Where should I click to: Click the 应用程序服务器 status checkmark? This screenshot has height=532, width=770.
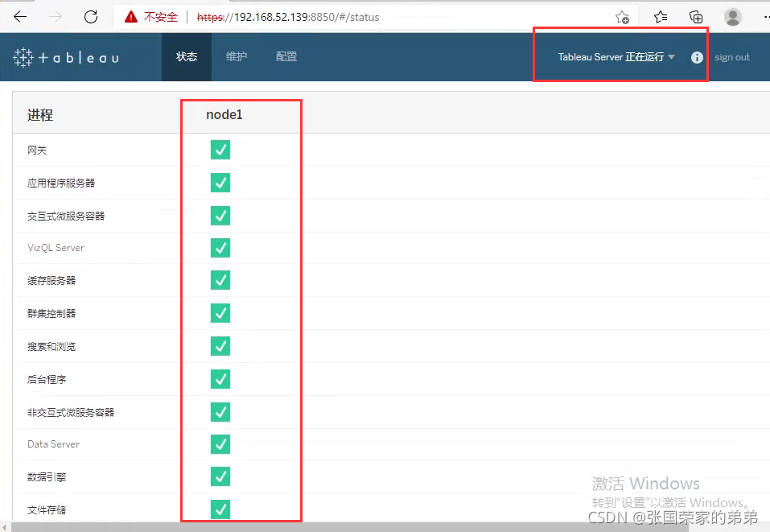pyautogui.click(x=220, y=183)
